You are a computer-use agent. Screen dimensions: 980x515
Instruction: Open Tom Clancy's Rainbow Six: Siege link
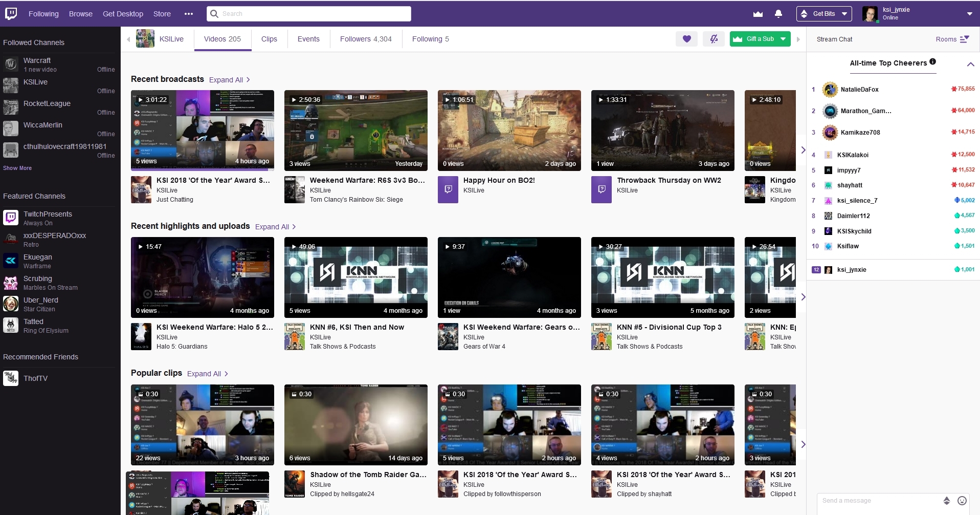pyautogui.click(x=357, y=200)
